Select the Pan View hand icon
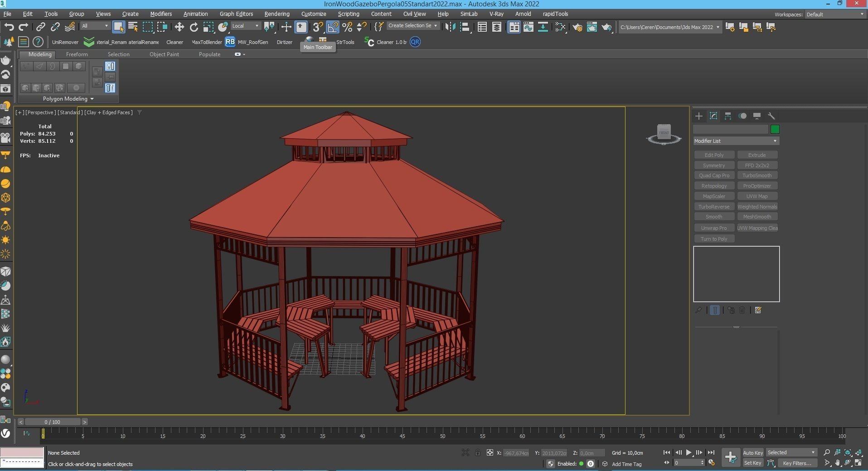The height and width of the screenshot is (471, 868). point(838,463)
